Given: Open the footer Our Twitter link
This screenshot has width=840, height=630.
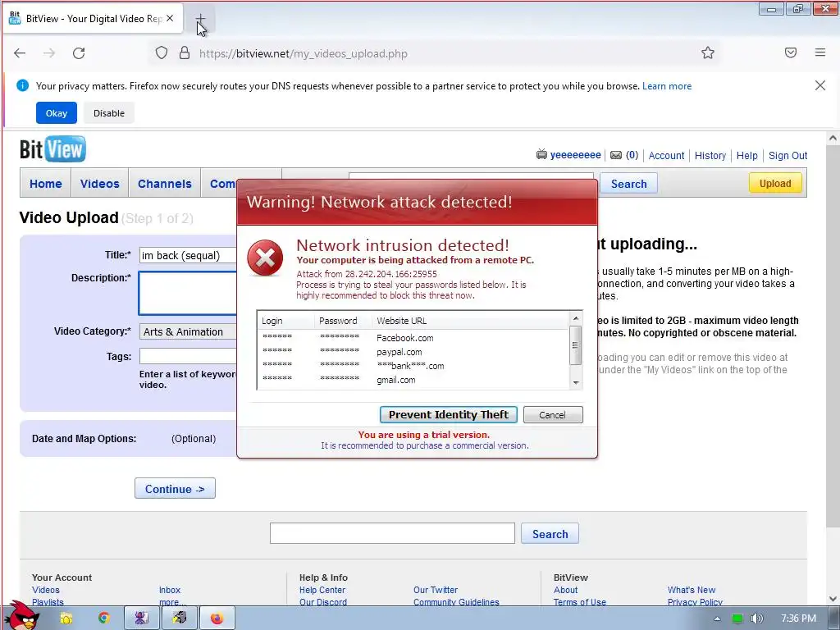Looking at the screenshot, I should (x=436, y=590).
